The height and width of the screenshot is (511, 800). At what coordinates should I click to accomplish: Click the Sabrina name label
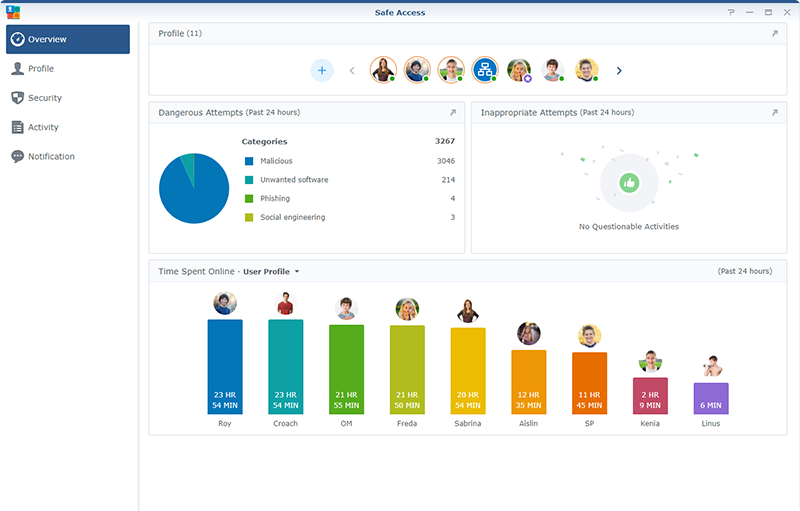[x=468, y=424]
